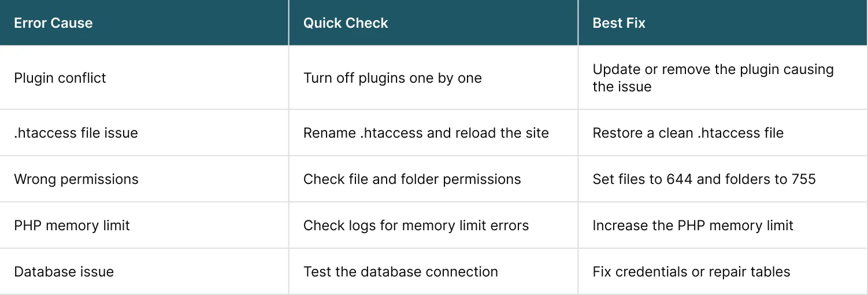The image size is (868, 295).
Task: Select the Plugin conflict cell
Action: (x=60, y=78)
